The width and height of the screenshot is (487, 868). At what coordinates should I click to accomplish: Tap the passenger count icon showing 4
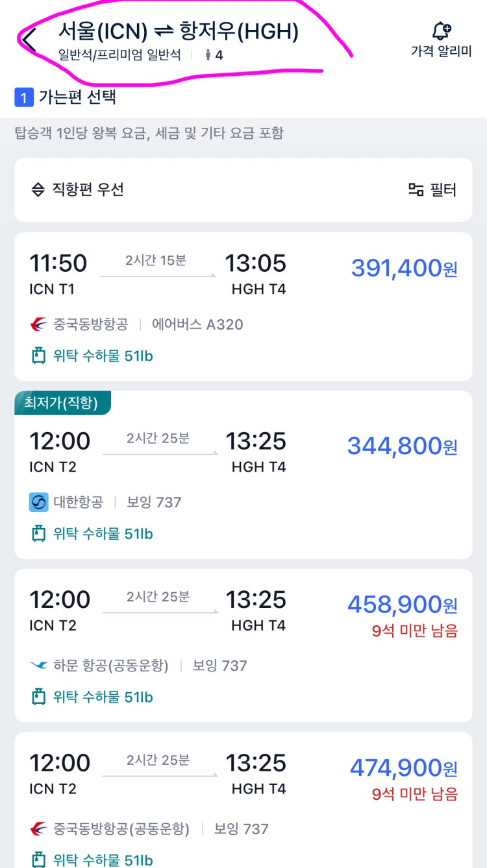click(208, 55)
